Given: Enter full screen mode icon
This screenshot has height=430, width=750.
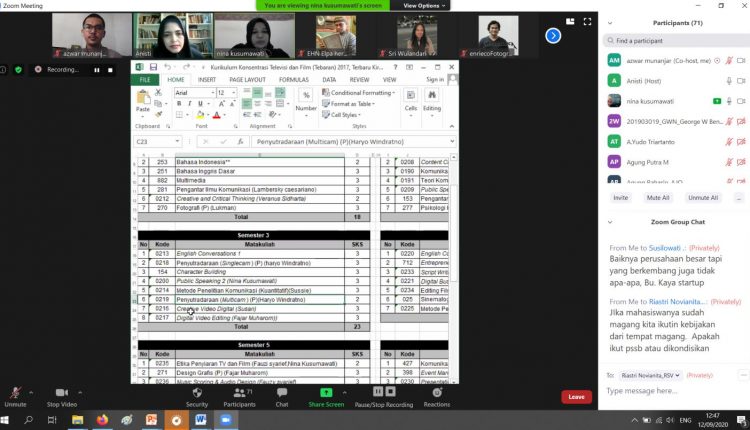Looking at the screenshot, I should (x=587, y=22).
